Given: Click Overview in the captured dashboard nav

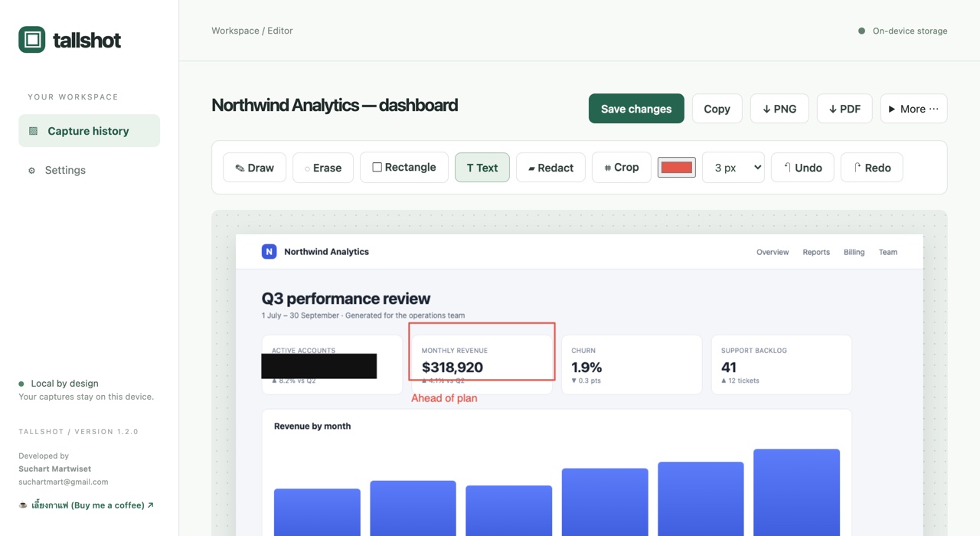Looking at the screenshot, I should 773,252.
